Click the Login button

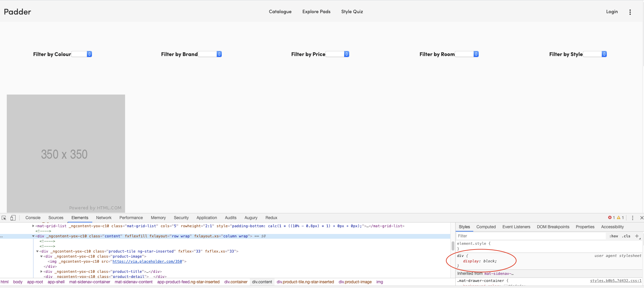click(612, 11)
